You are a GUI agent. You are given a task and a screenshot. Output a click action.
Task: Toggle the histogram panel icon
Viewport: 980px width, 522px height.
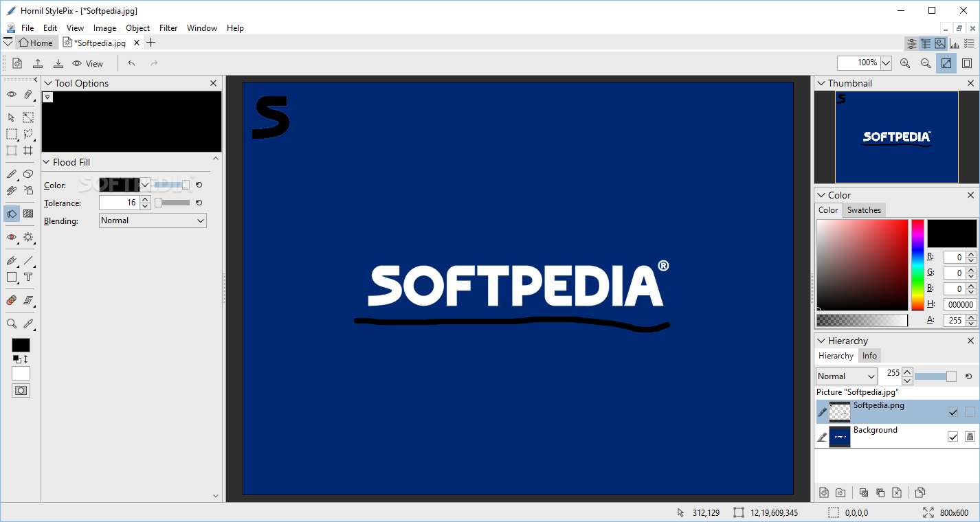(955, 43)
